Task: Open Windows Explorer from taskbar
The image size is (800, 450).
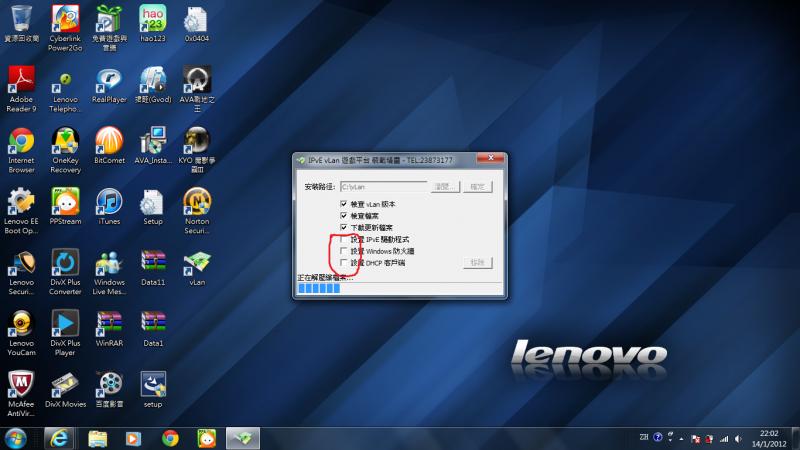Action: (97, 439)
